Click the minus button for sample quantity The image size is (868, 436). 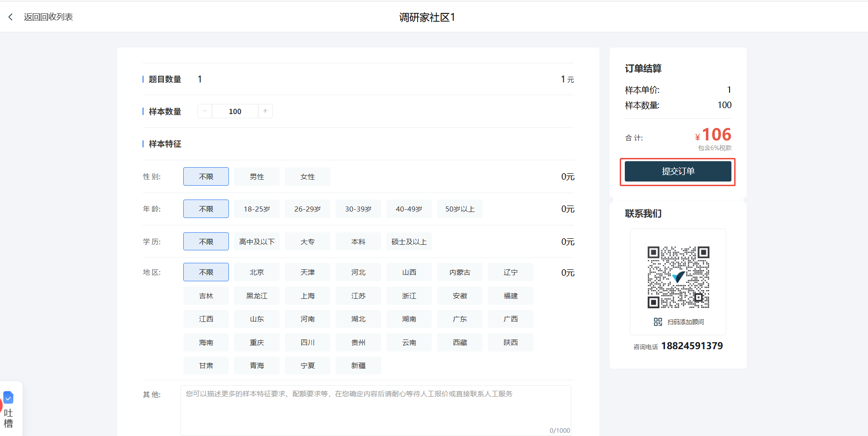click(205, 111)
